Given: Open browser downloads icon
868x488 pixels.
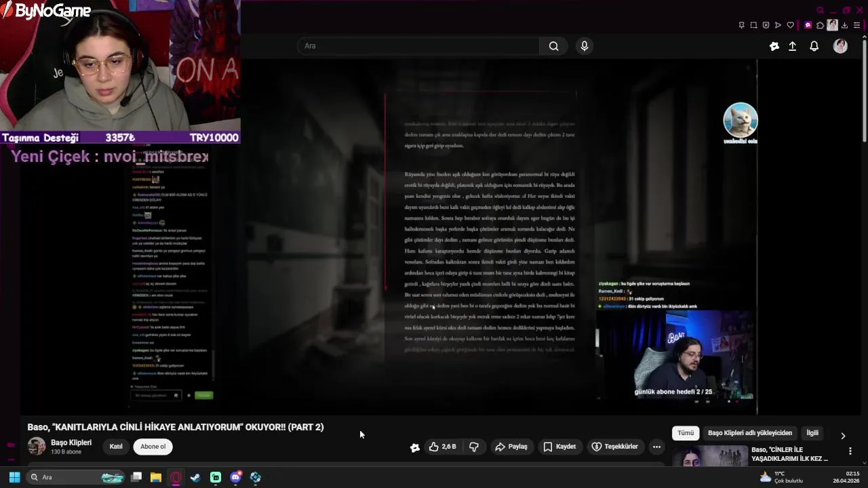Looking at the screenshot, I should click(x=844, y=25).
